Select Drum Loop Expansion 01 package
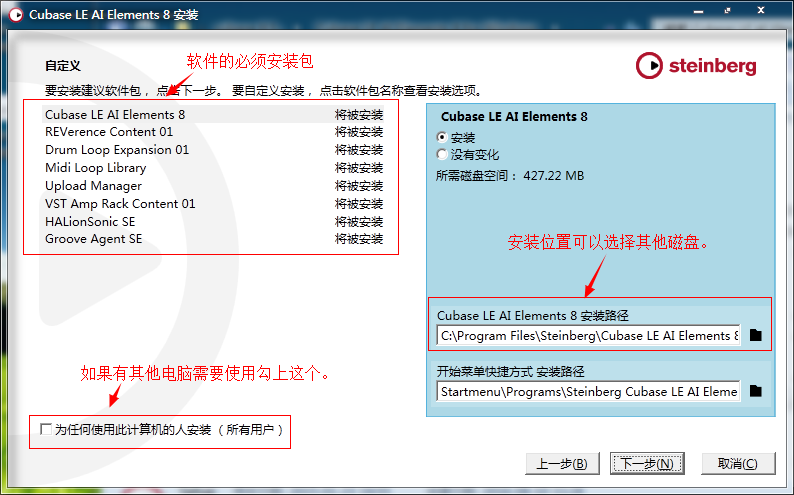The height and width of the screenshot is (495, 794). (214, 150)
